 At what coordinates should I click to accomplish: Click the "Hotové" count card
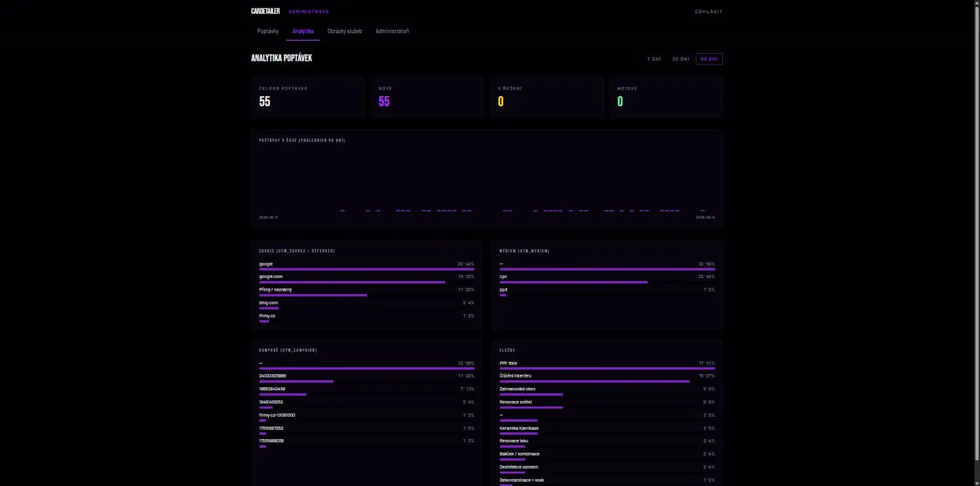coord(666,97)
